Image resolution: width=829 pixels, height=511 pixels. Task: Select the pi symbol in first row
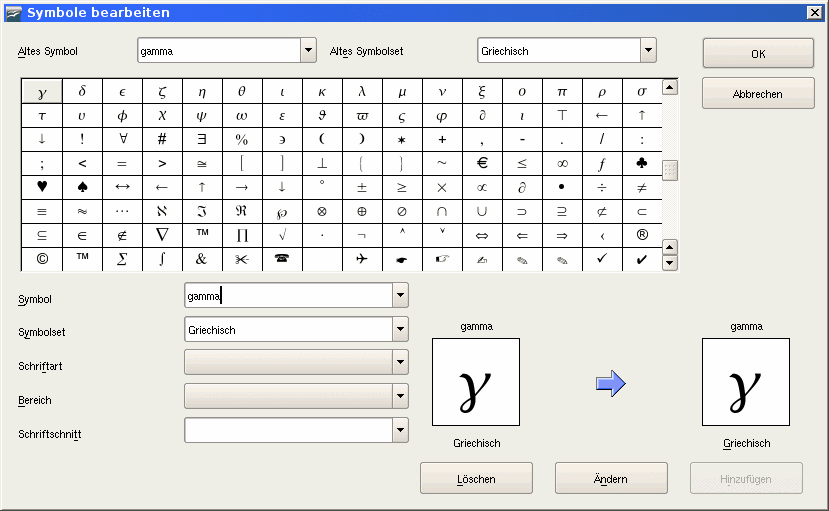click(x=562, y=91)
